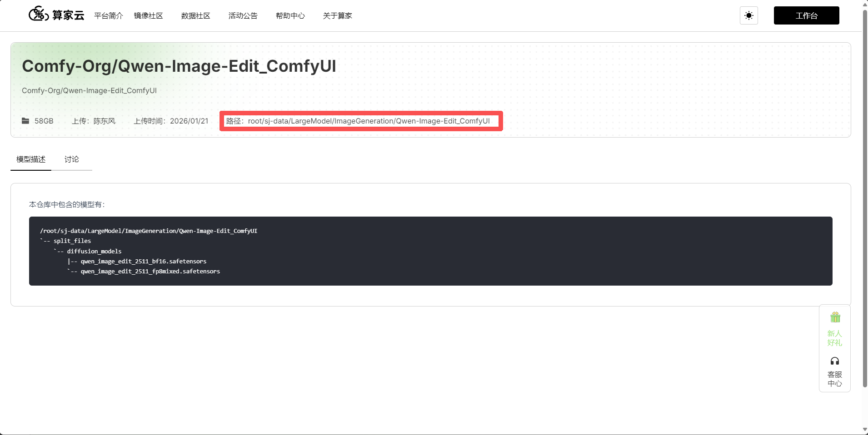The width and height of the screenshot is (868, 435).
Task: Click the 58GB size label
Action: 44,121
